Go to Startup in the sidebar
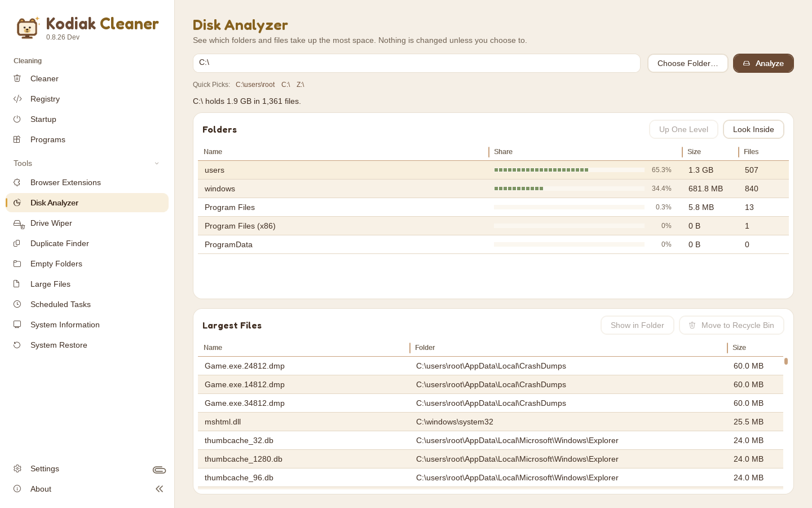This screenshot has width=812, height=508. (87, 119)
